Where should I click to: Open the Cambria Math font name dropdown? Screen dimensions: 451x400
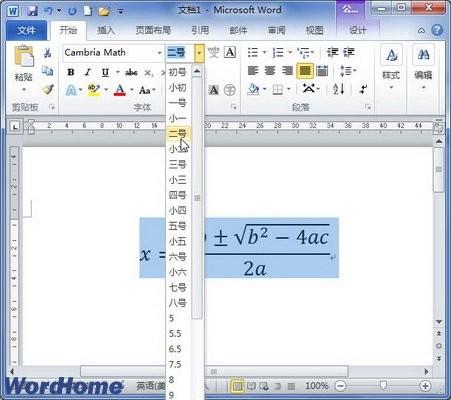[x=159, y=53]
